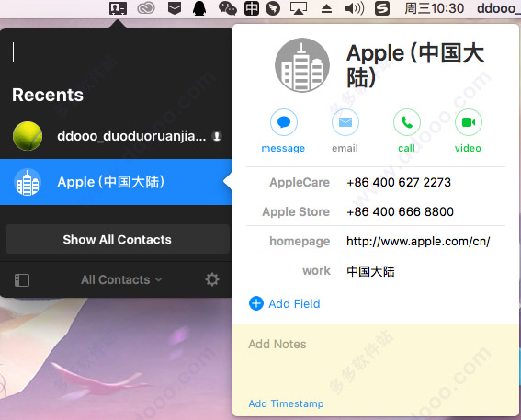Start a call with the phone icon
This screenshot has width=521, height=420.
point(407,122)
